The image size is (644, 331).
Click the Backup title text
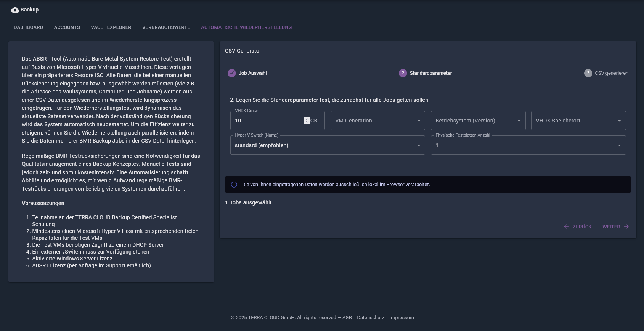(x=29, y=10)
